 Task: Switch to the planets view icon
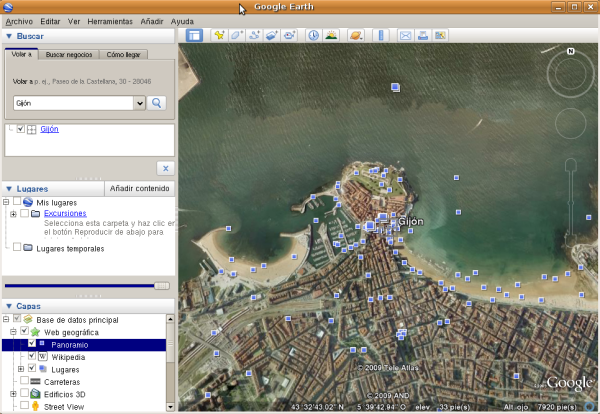[357, 35]
